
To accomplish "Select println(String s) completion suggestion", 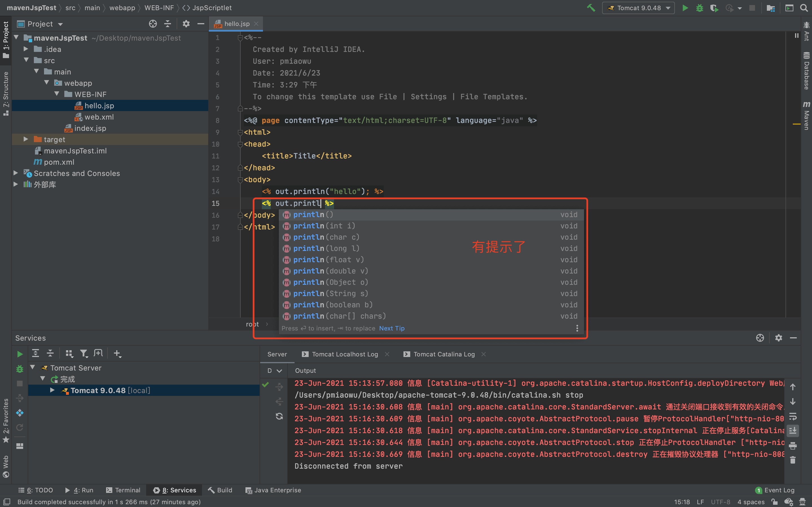I will click(x=330, y=294).
